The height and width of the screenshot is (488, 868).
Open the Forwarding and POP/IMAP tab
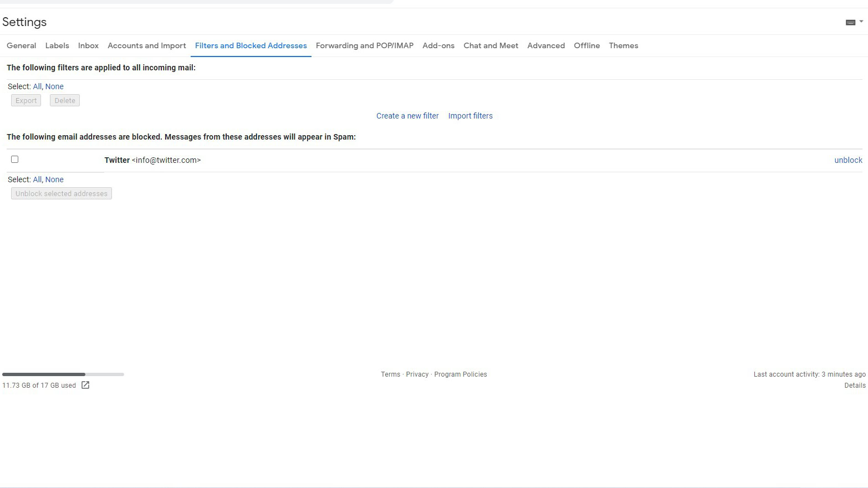[x=365, y=45]
